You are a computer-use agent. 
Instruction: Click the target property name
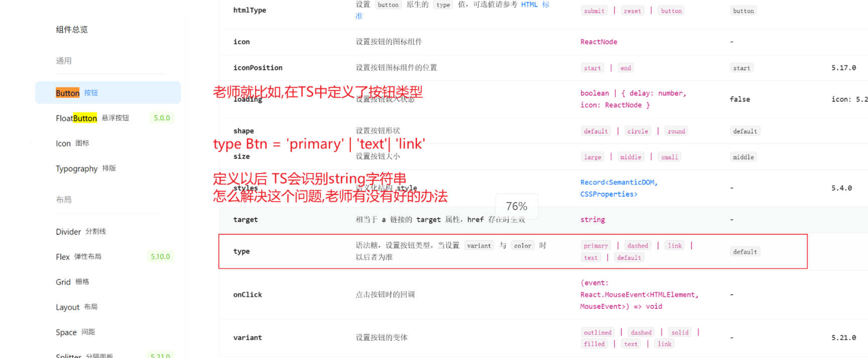[245, 220]
